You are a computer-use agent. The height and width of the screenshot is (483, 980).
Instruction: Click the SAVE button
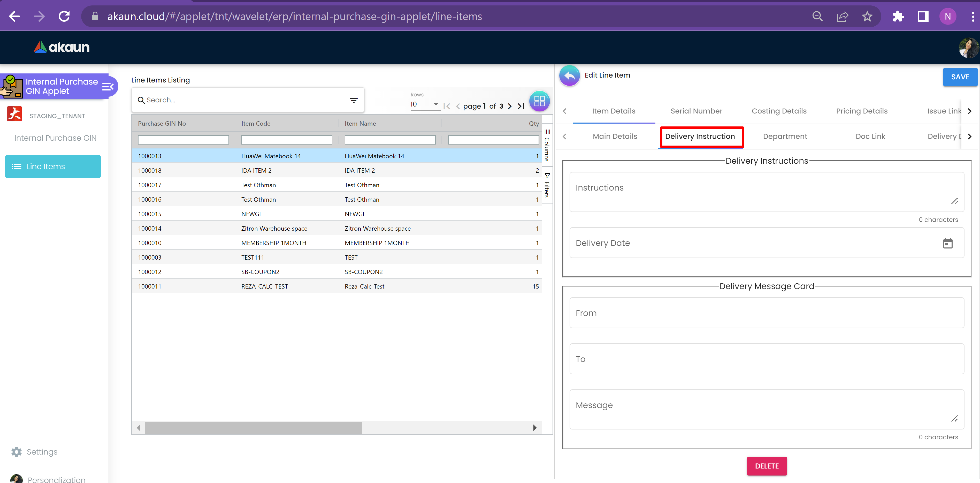point(960,77)
